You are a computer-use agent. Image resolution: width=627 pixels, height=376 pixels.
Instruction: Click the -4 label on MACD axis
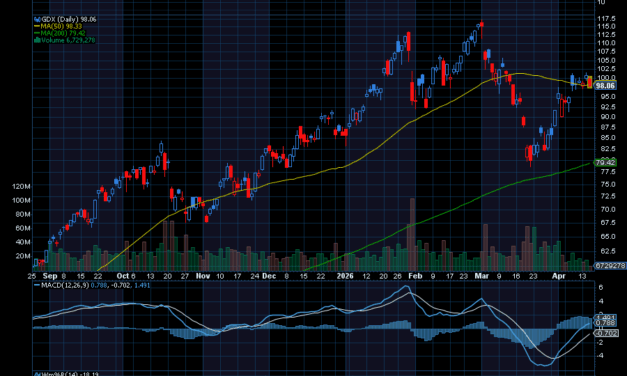pyautogui.click(x=601, y=356)
